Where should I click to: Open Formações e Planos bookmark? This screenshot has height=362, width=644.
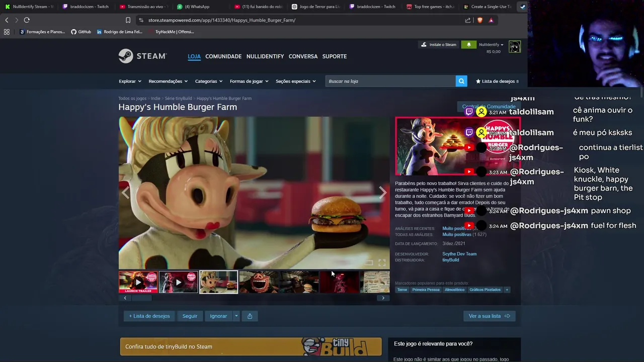[x=42, y=32]
